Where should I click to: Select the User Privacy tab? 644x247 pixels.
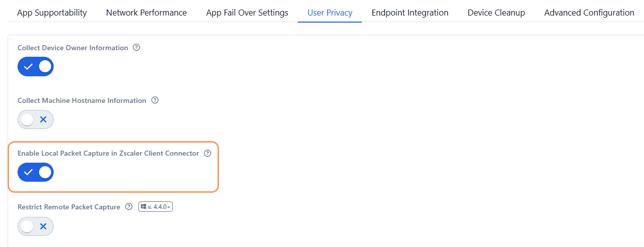[x=330, y=13]
